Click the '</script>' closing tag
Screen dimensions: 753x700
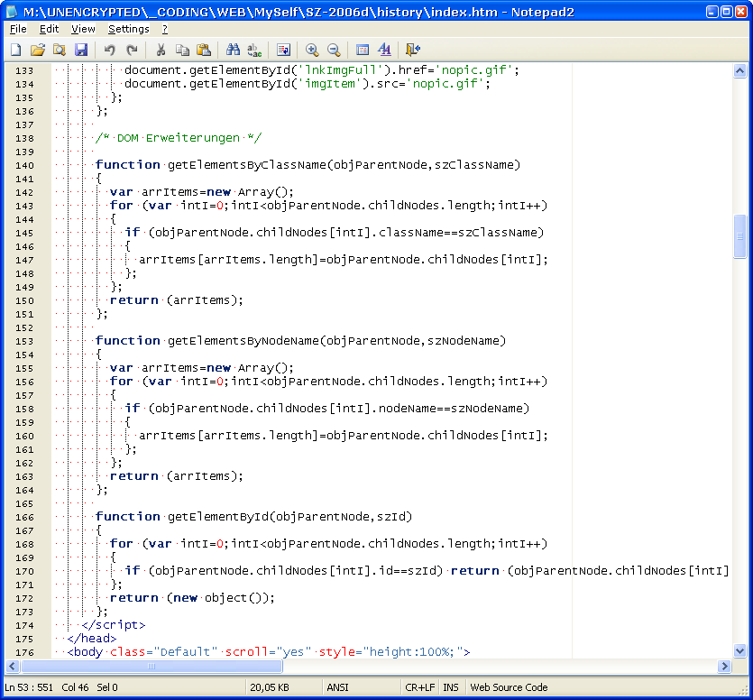point(114,624)
